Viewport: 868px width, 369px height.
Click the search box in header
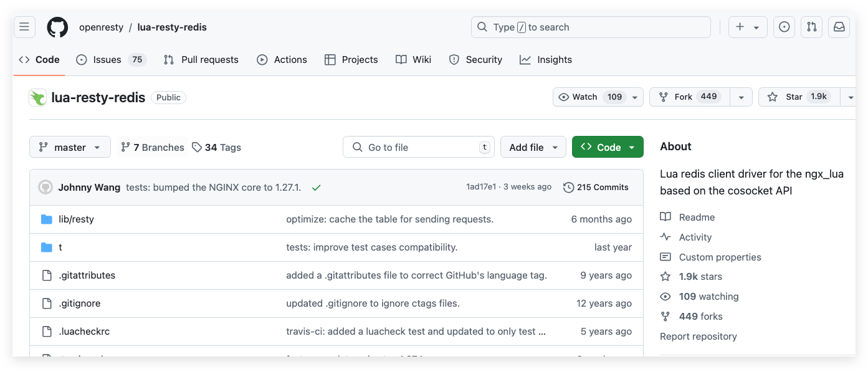tap(591, 27)
